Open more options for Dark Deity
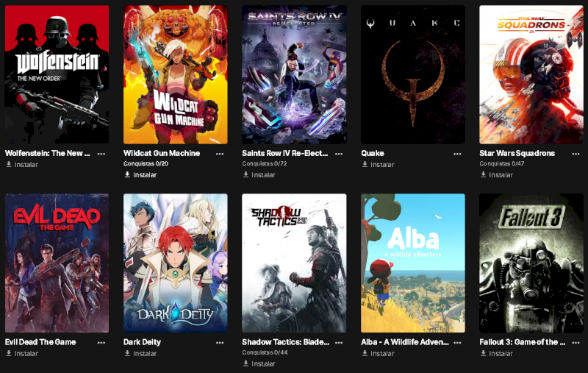The height and width of the screenshot is (373, 588). (220, 343)
